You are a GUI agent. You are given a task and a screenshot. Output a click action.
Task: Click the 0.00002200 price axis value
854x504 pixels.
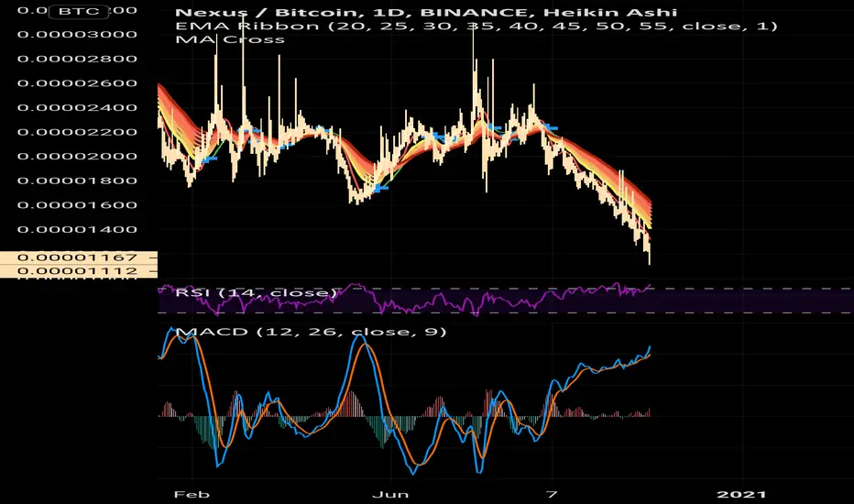77,132
